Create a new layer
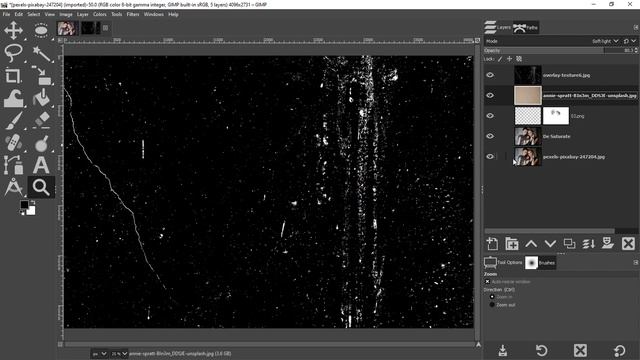Screen dimensions: 640x360 (x=492, y=244)
